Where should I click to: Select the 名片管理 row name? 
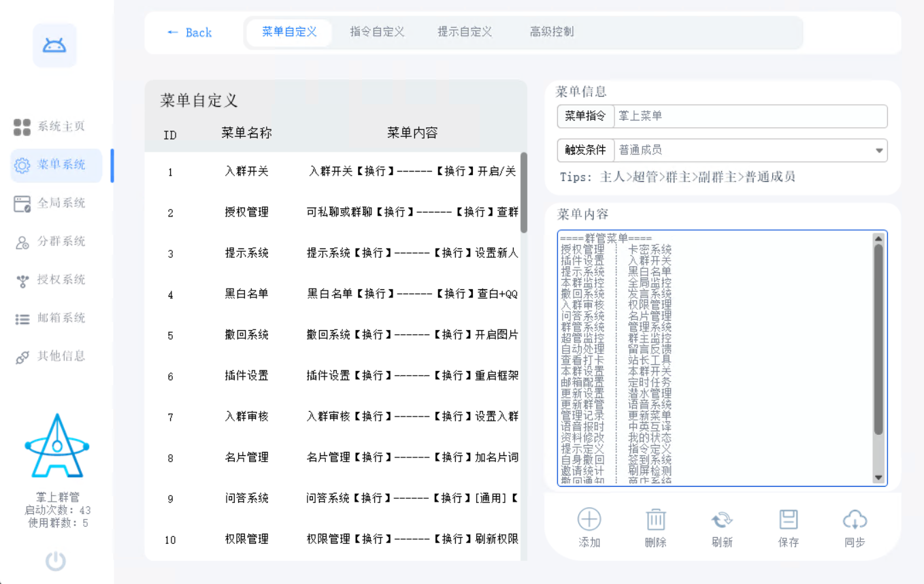tap(246, 457)
